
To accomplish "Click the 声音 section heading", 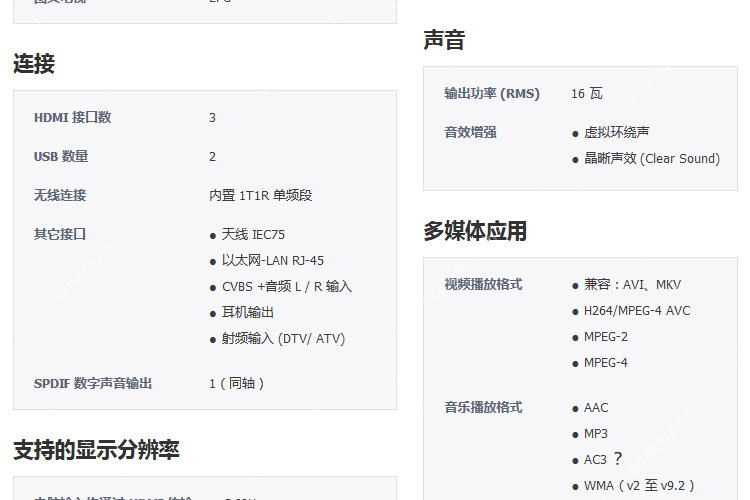I will click(x=444, y=40).
